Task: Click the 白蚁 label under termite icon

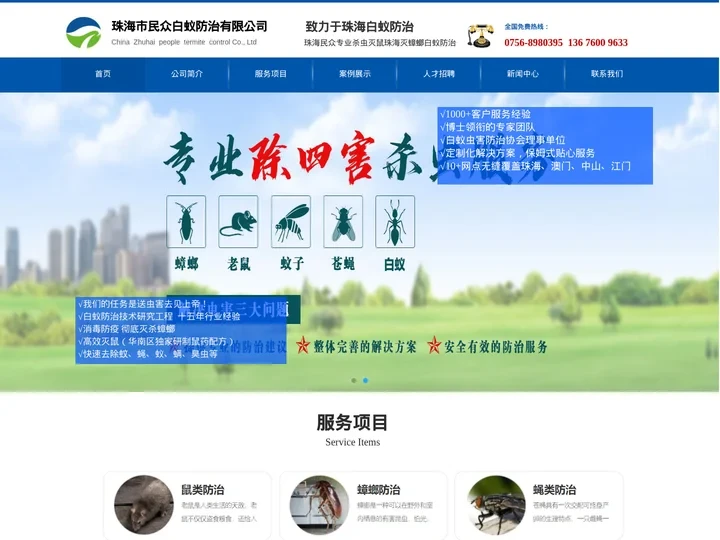Action: [x=395, y=264]
